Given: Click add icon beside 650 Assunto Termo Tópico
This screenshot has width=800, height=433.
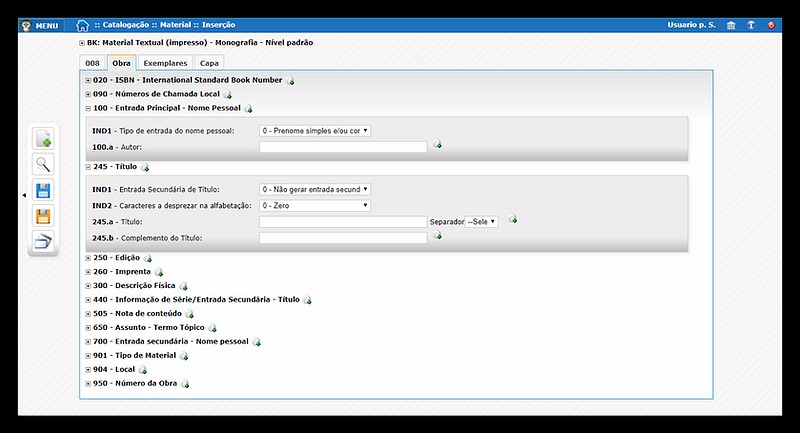Looking at the screenshot, I should [x=212, y=328].
